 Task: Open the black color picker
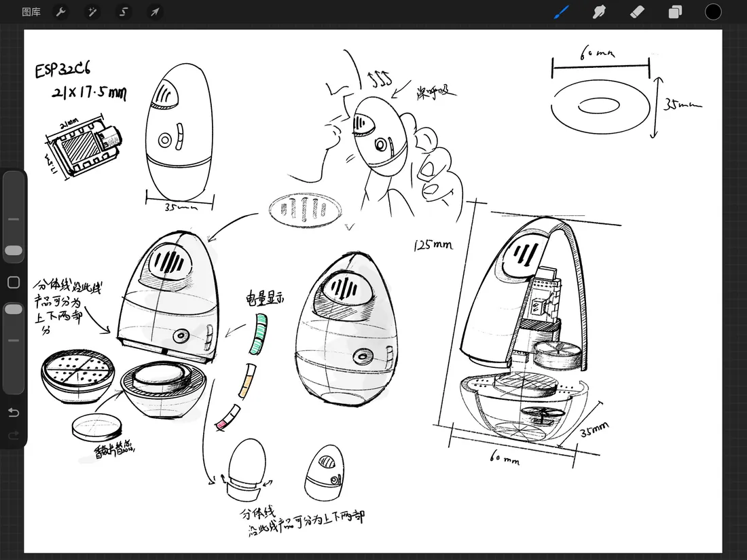pyautogui.click(x=712, y=12)
